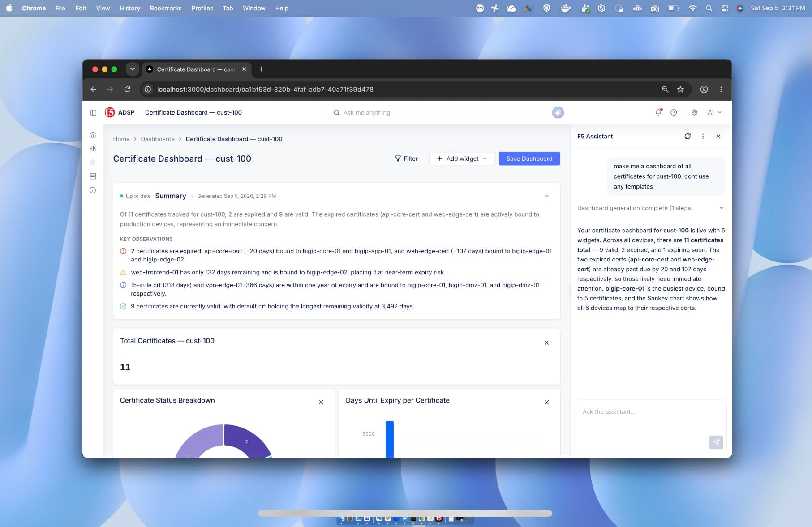The height and width of the screenshot is (527, 812).
Task: Open the sparkle AI assistant button
Action: tap(558, 112)
